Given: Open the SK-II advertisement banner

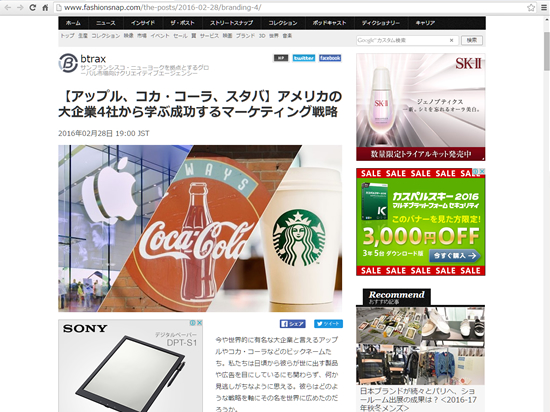Looking at the screenshot, I should coord(421,107).
